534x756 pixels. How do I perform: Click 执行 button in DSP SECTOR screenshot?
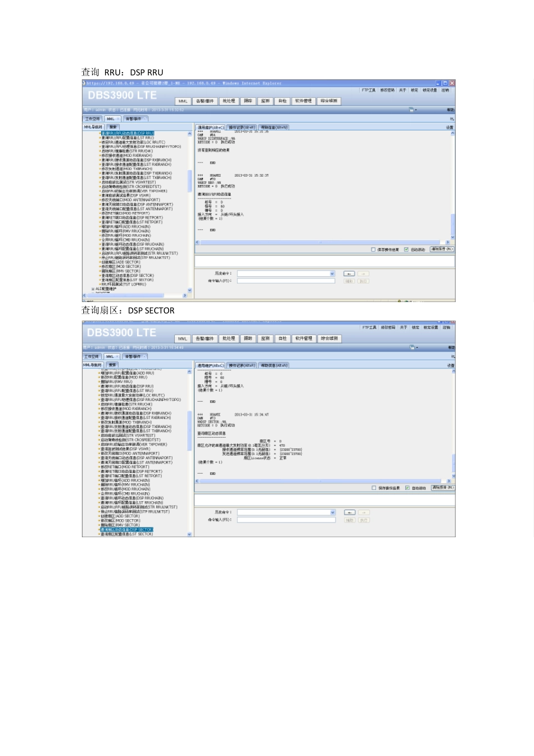(364, 520)
